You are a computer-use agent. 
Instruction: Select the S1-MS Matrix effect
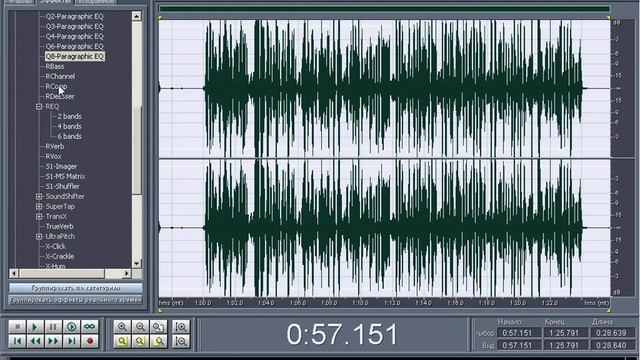65,176
